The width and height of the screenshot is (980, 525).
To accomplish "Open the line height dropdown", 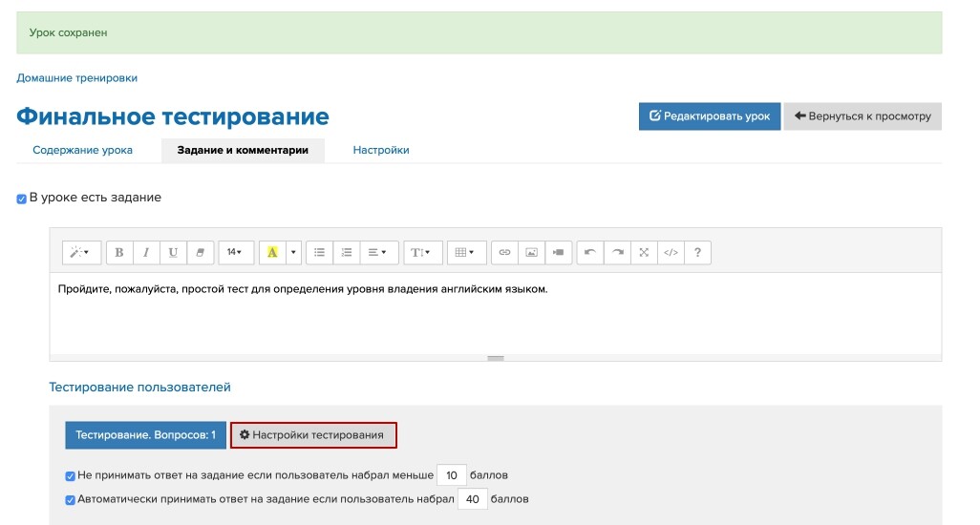I will [x=422, y=252].
